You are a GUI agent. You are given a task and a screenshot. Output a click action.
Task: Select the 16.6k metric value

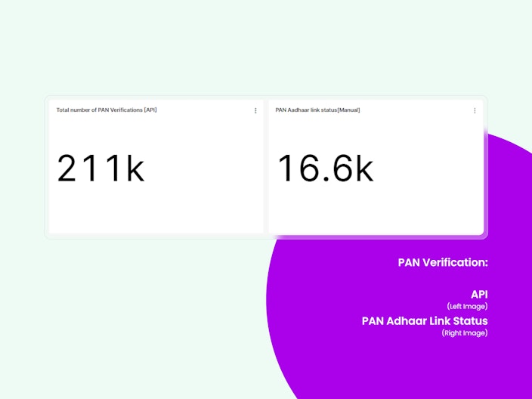pos(326,169)
